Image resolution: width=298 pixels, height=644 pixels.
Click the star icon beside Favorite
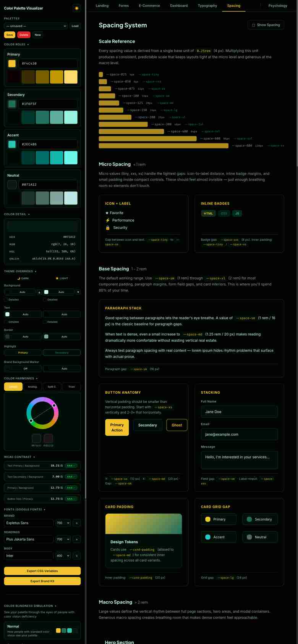click(x=107, y=213)
